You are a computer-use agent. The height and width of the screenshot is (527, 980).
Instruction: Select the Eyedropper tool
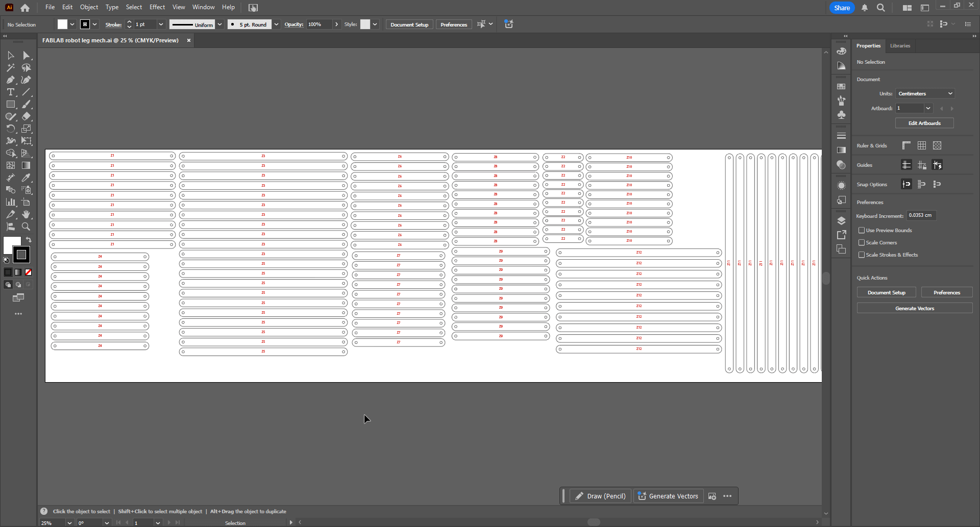[x=27, y=178]
